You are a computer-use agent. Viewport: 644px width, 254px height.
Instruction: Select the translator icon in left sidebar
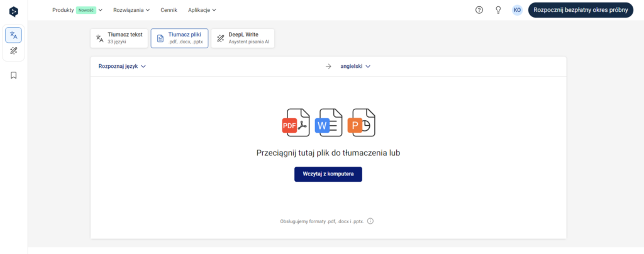[14, 35]
